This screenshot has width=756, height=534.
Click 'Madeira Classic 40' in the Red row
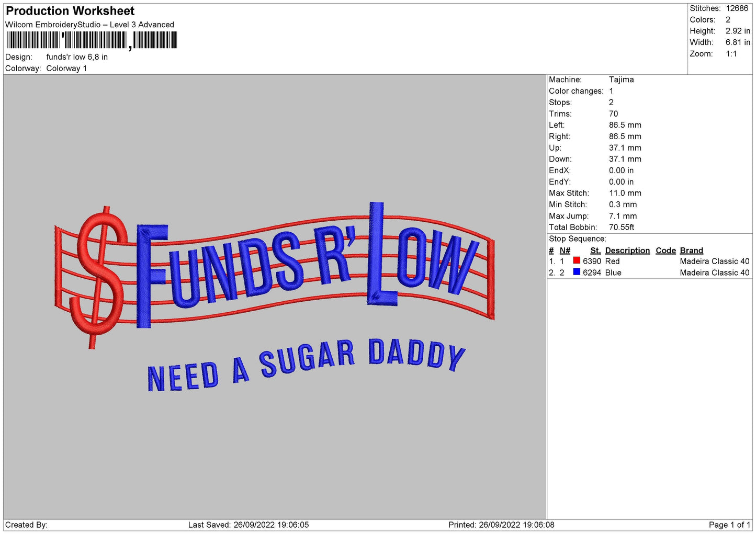pyautogui.click(x=715, y=262)
